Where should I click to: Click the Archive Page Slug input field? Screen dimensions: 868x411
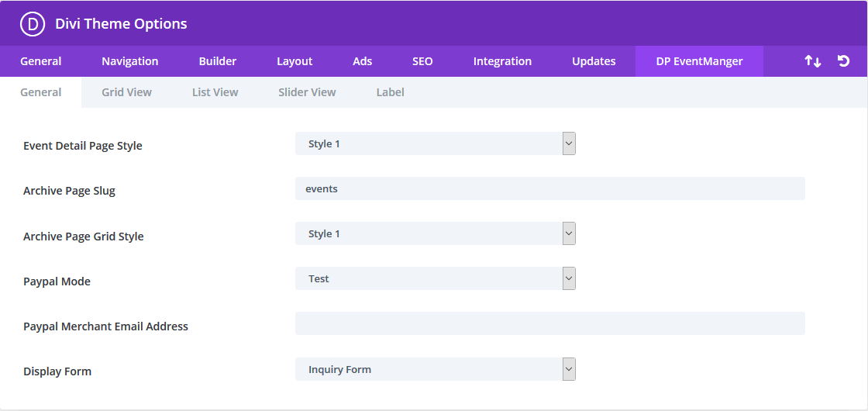549,188
